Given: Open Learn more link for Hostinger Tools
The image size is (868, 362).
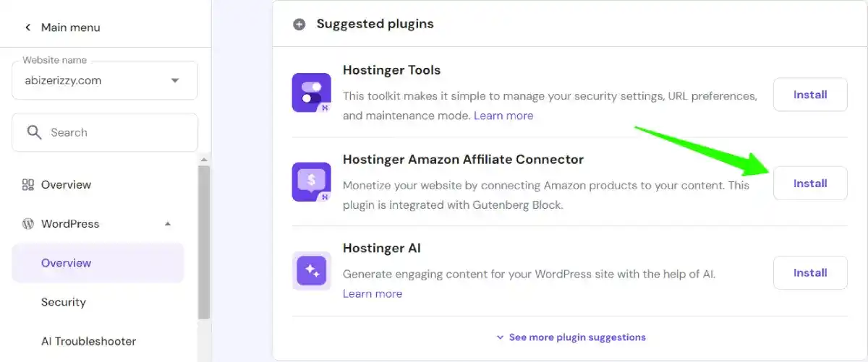Looking at the screenshot, I should point(503,116).
